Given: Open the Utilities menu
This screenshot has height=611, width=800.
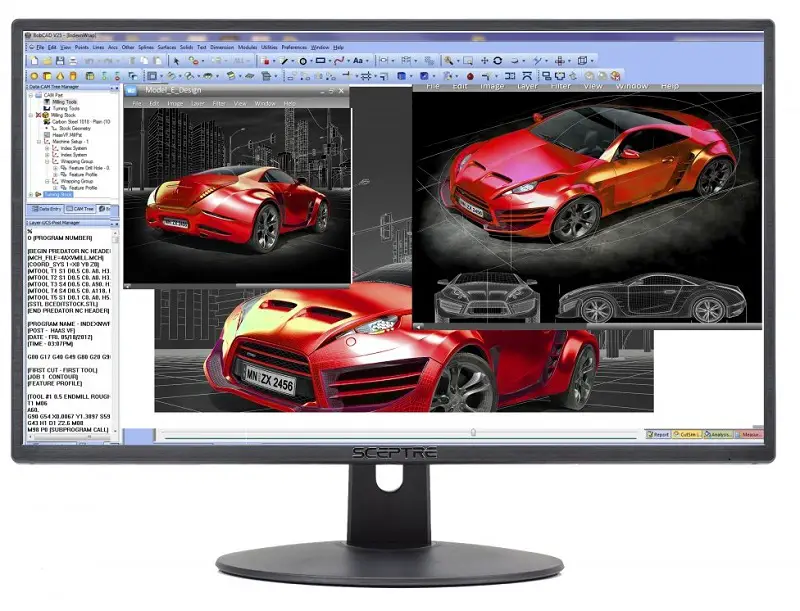Looking at the screenshot, I should (269, 47).
